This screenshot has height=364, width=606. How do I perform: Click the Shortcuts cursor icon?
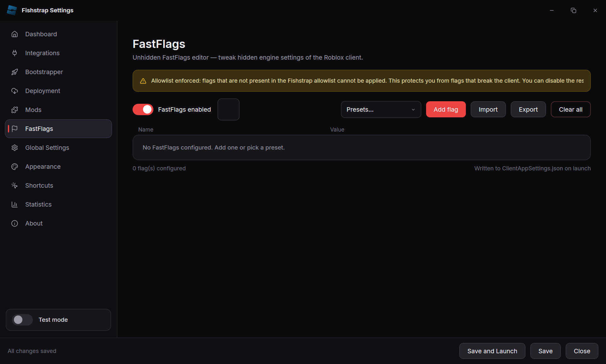point(15,185)
